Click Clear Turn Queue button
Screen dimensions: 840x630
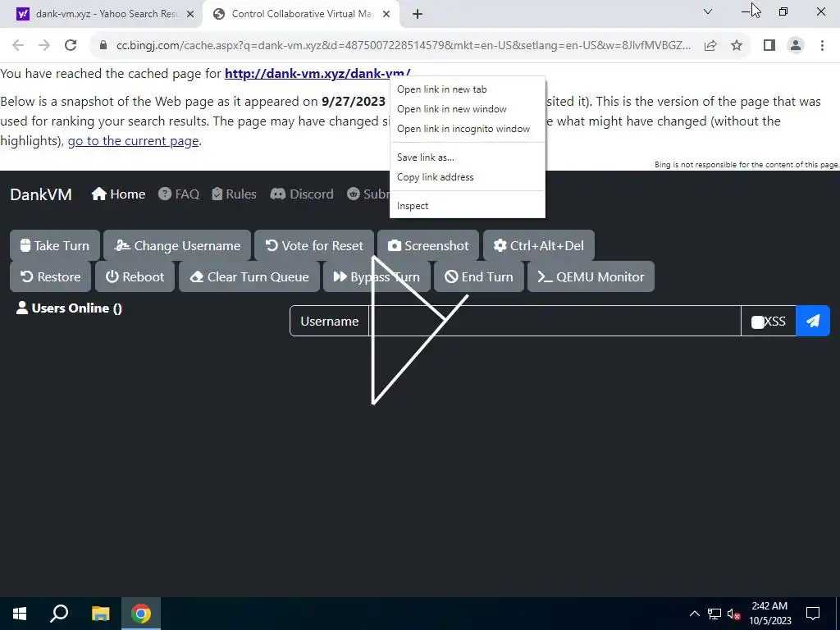[249, 276]
